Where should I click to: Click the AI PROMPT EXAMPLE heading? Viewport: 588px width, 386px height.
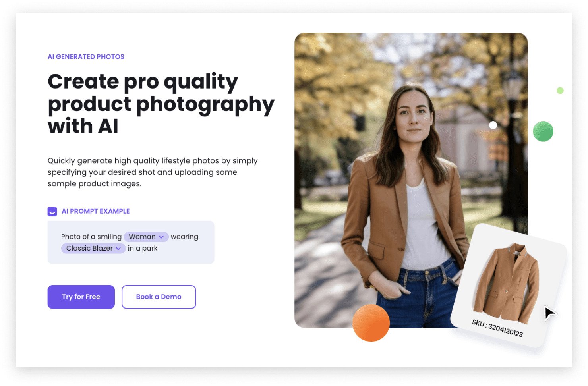pyautogui.click(x=95, y=211)
